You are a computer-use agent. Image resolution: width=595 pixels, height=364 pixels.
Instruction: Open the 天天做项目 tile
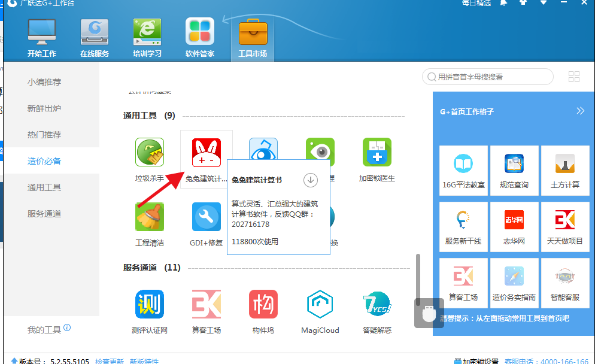point(565,226)
